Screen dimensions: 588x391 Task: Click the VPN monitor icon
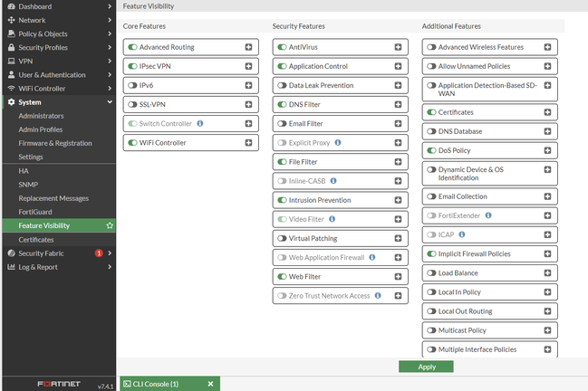(11, 61)
